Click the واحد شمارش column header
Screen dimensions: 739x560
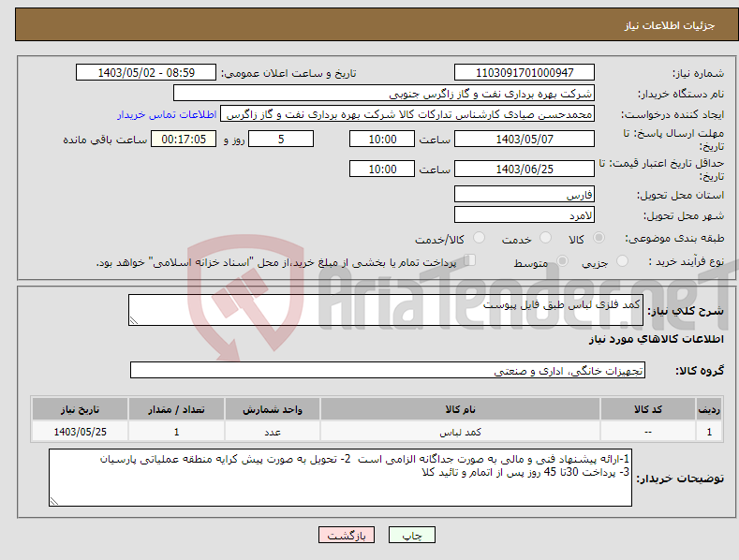(x=273, y=409)
